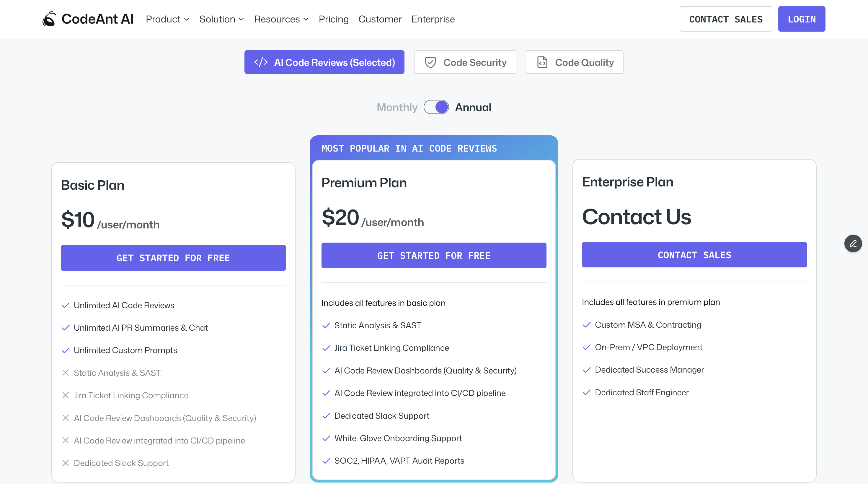Click Get Started For Free on Premium Plan
The height and width of the screenshot is (484, 868).
(434, 255)
